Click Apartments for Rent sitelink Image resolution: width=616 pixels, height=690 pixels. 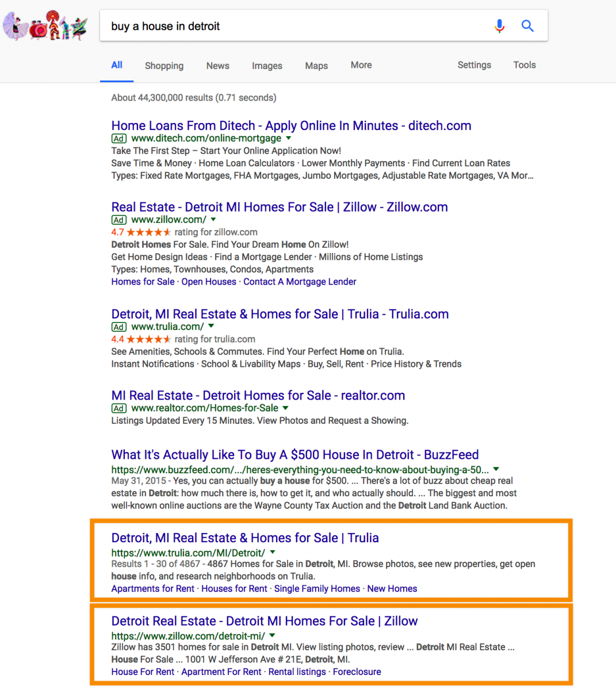pos(153,589)
